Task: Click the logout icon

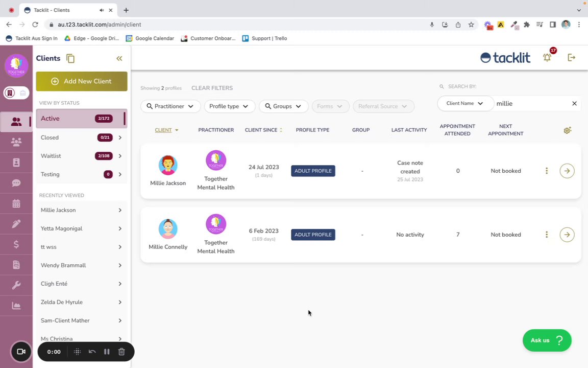Action: pyautogui.click(x=572, y=57)
